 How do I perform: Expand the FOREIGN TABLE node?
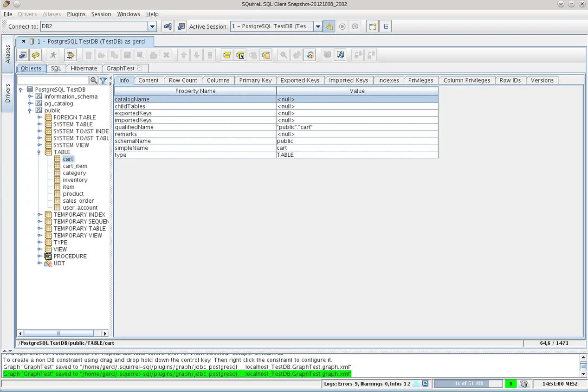click(39, 117)
